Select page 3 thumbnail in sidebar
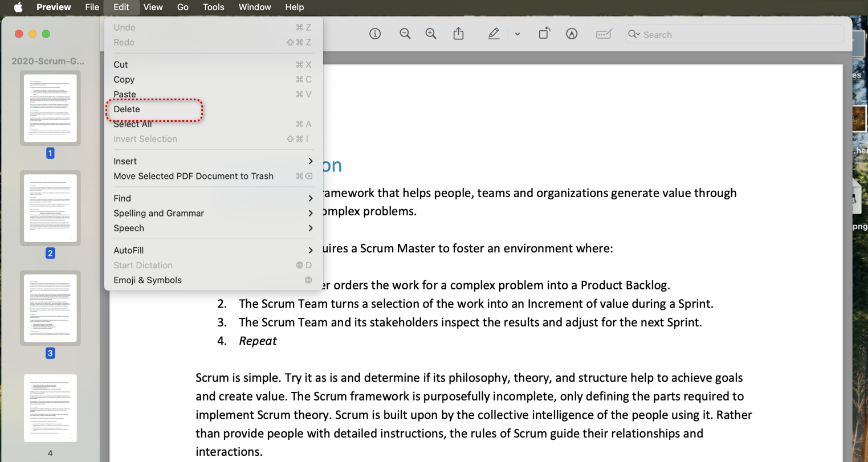Viewport: 868px width, 462px height. point(50,308)
